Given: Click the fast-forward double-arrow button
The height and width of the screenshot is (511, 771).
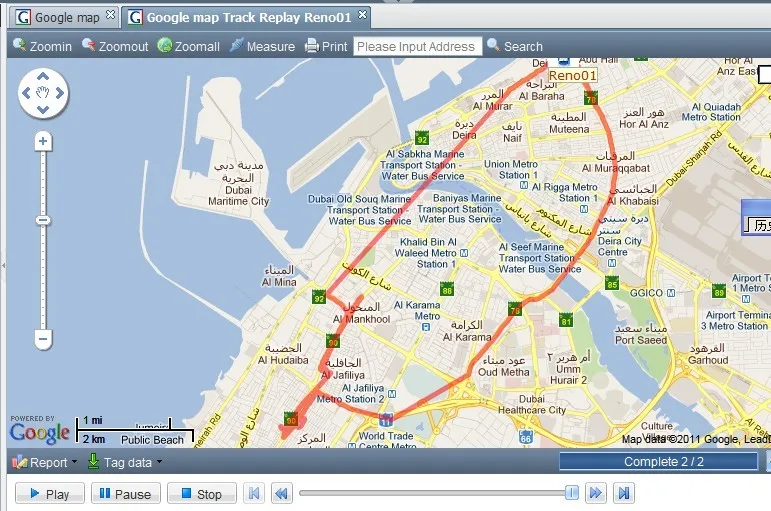Looking at the screenshot, I should [595, 493].
